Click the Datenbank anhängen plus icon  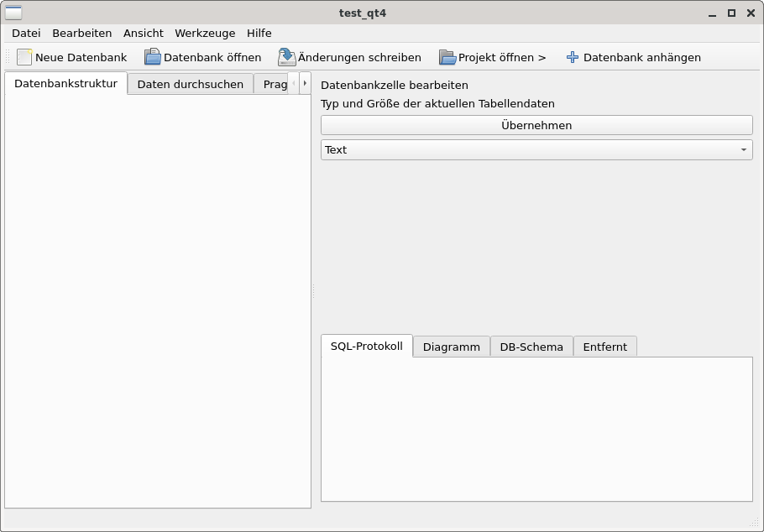573,58
